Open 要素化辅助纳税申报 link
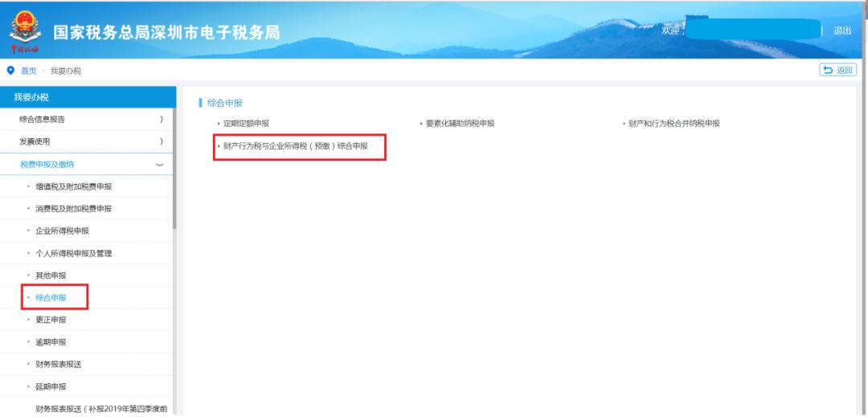Image resolution: width=868 pixels, height=417 pixels. [x=460, y=124]
